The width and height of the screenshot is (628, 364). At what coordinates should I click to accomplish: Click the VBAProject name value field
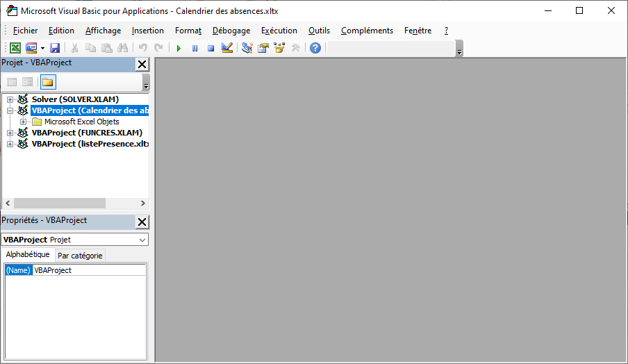point(89,270)
